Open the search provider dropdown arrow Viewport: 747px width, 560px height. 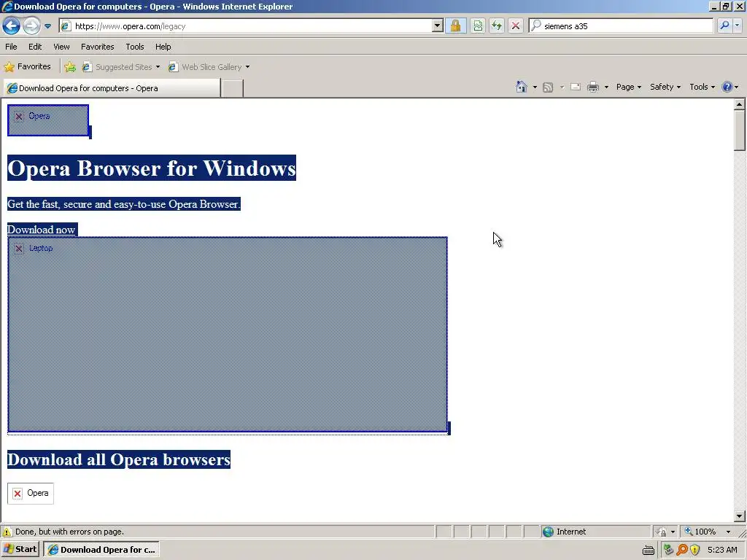pos(737,26)
